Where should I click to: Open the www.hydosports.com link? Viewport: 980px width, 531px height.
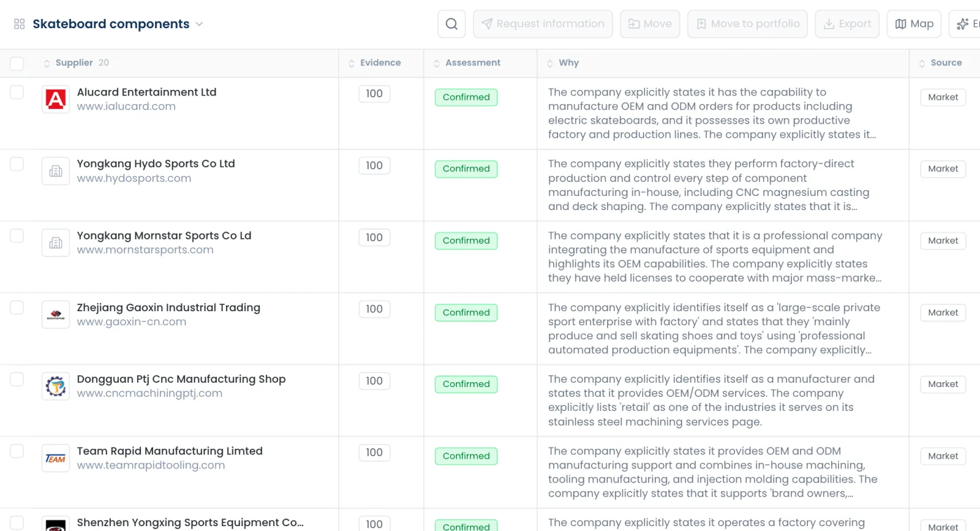[x=134, y=178]
